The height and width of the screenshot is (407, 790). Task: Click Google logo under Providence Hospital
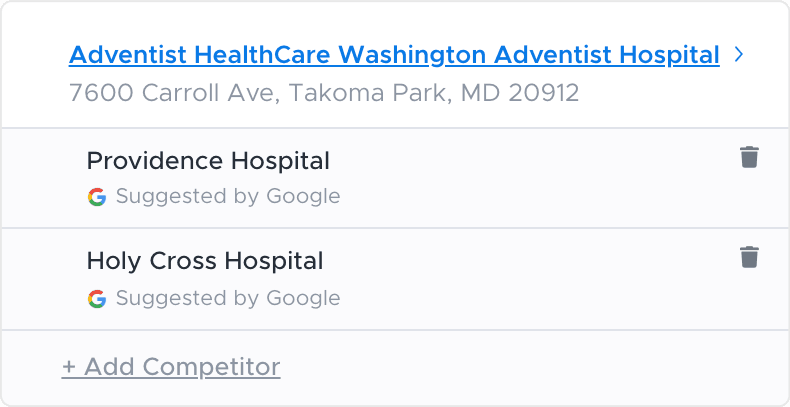click(97, 197)
